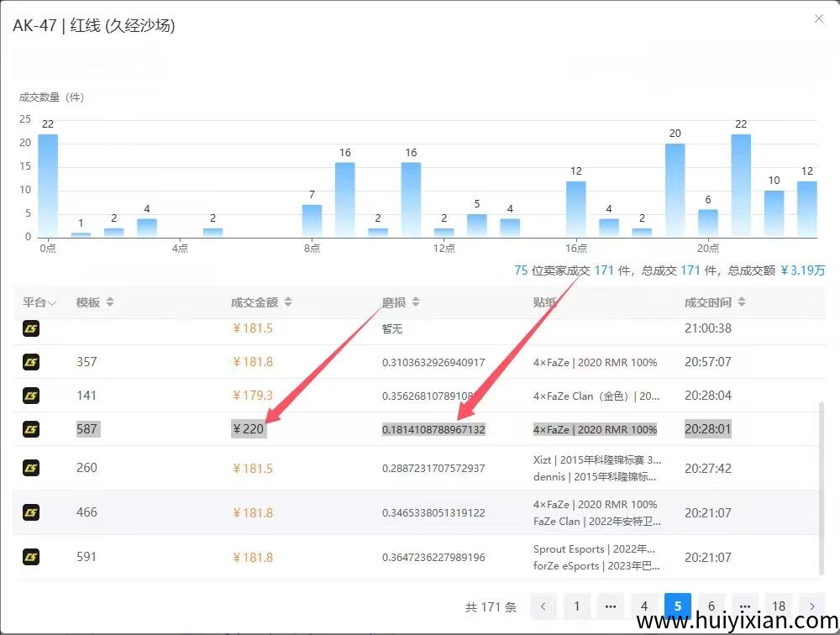The image size is (840, 635).
Task: Go to next page arrow
Action: point(812,606)
